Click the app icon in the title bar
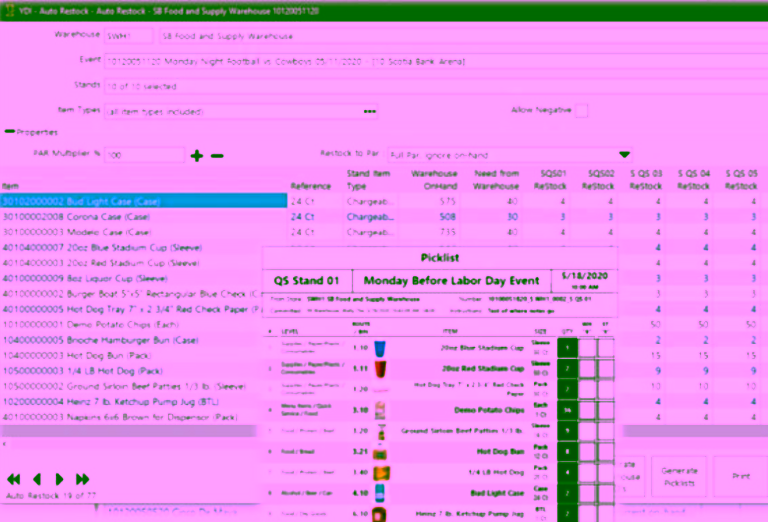Viewport: 768px width, 522px height. 9,10
